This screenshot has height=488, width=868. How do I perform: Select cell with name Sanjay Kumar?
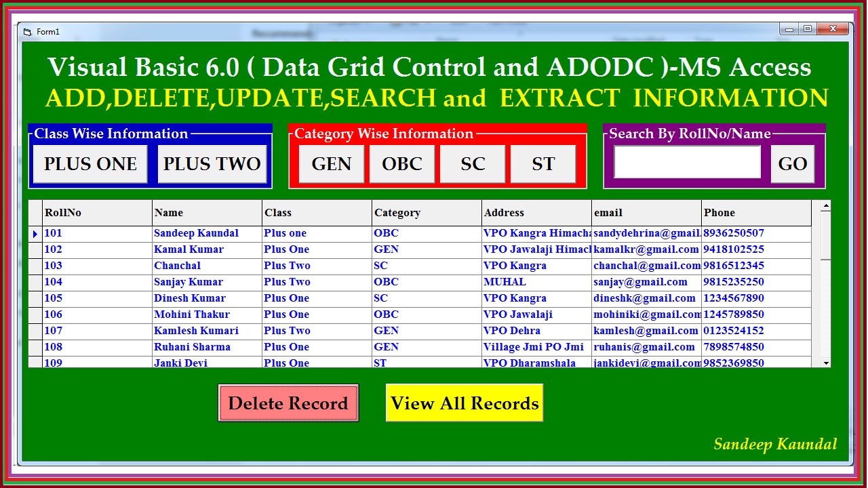[207, 282]
